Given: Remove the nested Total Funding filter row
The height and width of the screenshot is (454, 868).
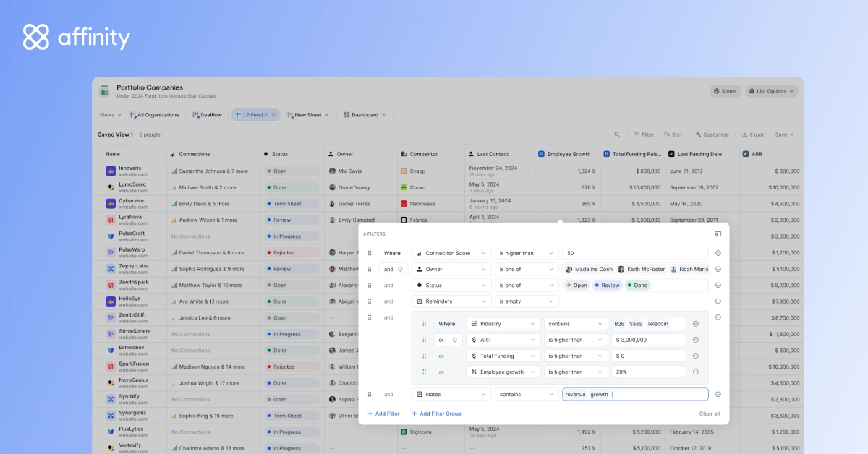Looking at the screenshot, I should [696, 356].
